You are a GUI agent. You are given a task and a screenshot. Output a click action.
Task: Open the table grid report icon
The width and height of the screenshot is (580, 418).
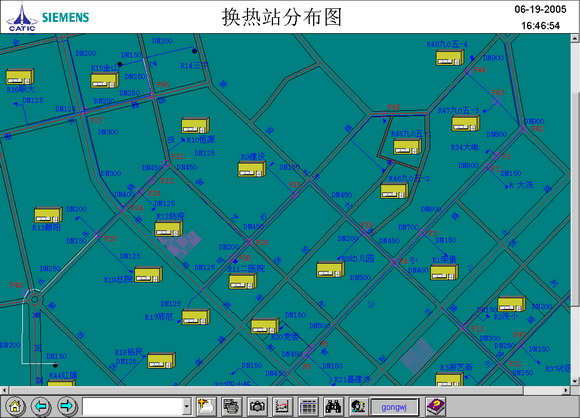(x=308, y=407)
